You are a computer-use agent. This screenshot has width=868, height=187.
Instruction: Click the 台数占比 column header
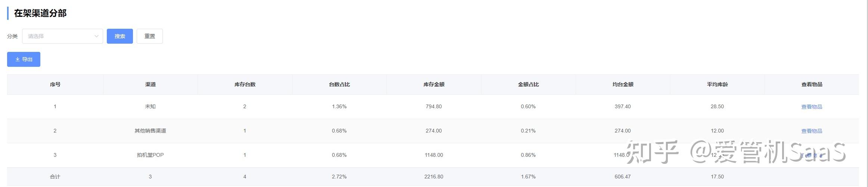(x=339, y=84)
